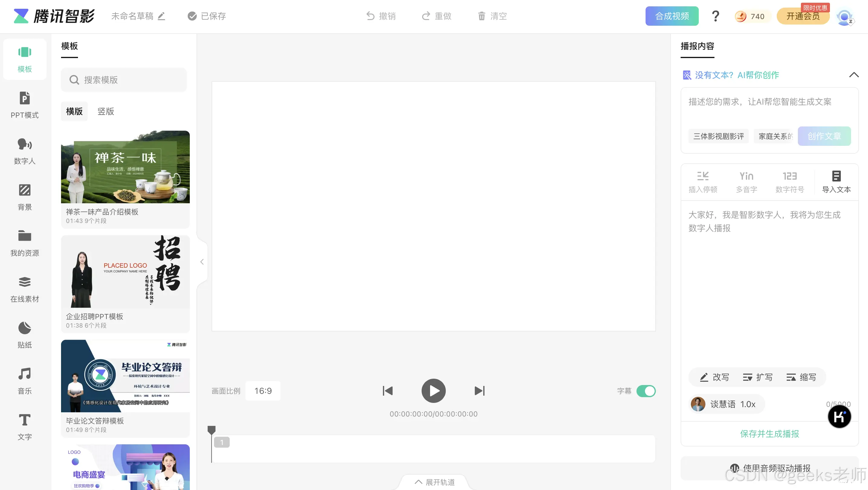This screenshot has width=868, height=490.
Task: Collapse the AI帮你创作 section chevron
Action: [x=854, y=75]
